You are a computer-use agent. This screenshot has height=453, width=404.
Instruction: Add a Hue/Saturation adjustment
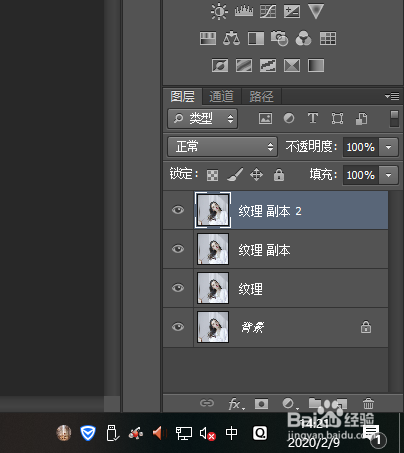208,38
